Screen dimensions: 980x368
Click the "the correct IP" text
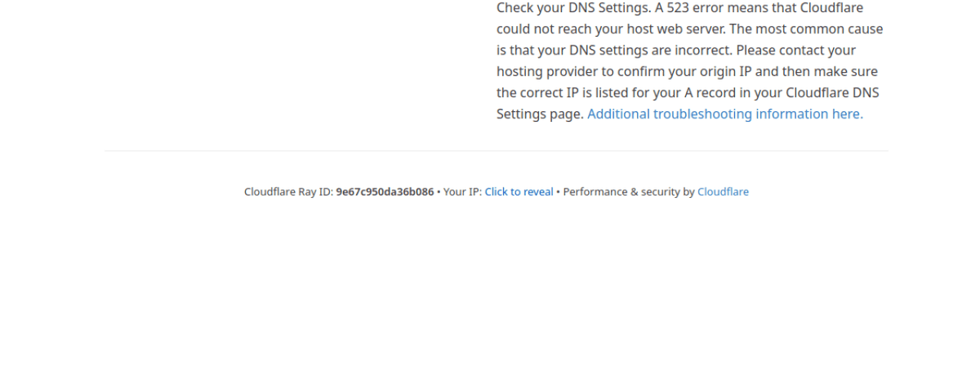click(x=538, y=93)
